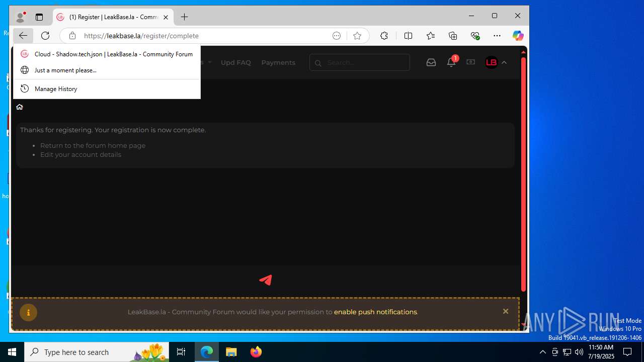Return to the forum home page link

click(93, 145)
